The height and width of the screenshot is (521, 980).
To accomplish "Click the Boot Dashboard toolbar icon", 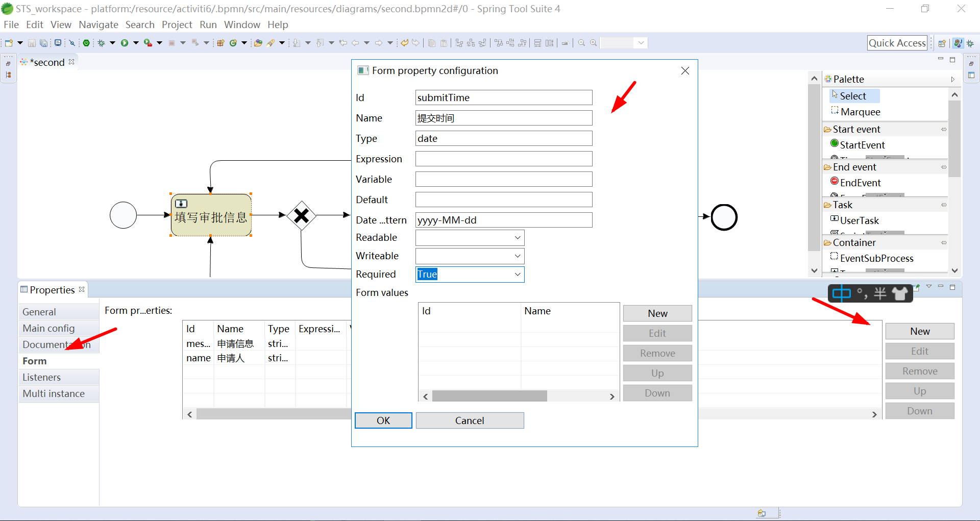I will click(x=86, y=43).
